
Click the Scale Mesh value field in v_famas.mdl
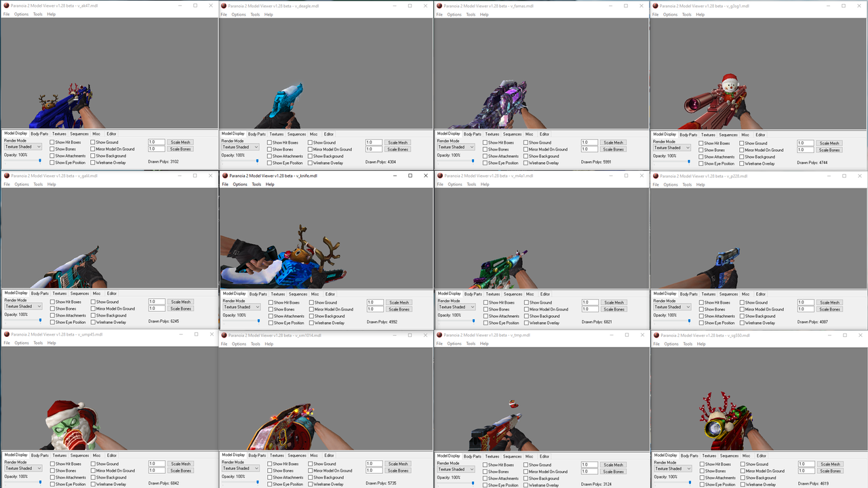589,142
